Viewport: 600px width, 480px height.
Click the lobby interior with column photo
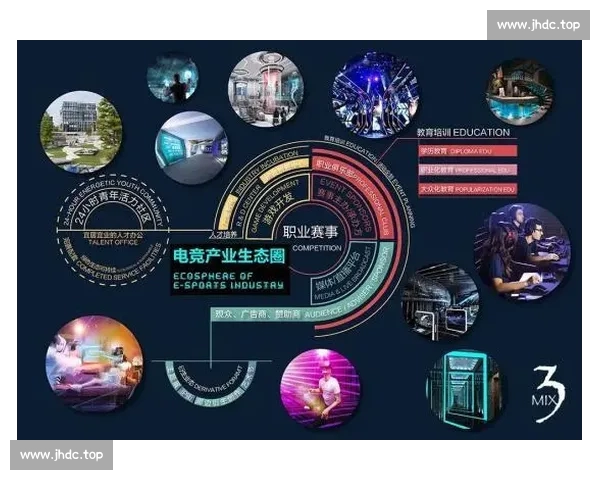click(x=266, y=89)
